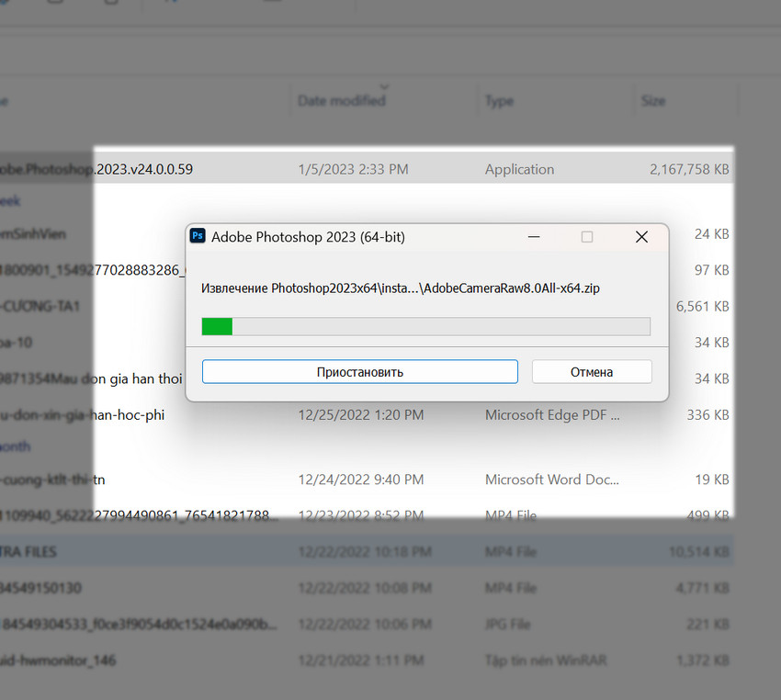Minimize the Adobe Photoshop 2023 dialog
The image size is (781, 700).
[534, 237]
